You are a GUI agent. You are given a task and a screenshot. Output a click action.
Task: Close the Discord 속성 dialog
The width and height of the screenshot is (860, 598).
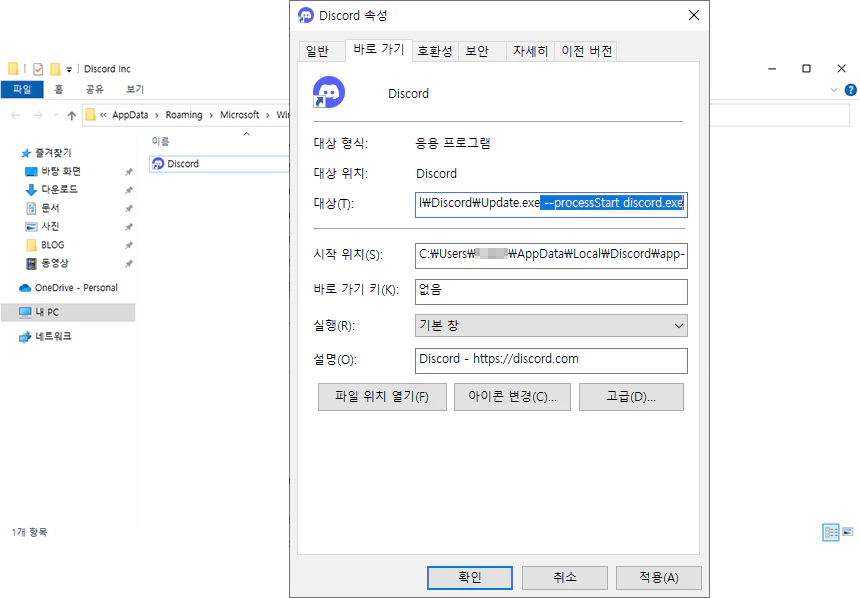click(694, 15)
